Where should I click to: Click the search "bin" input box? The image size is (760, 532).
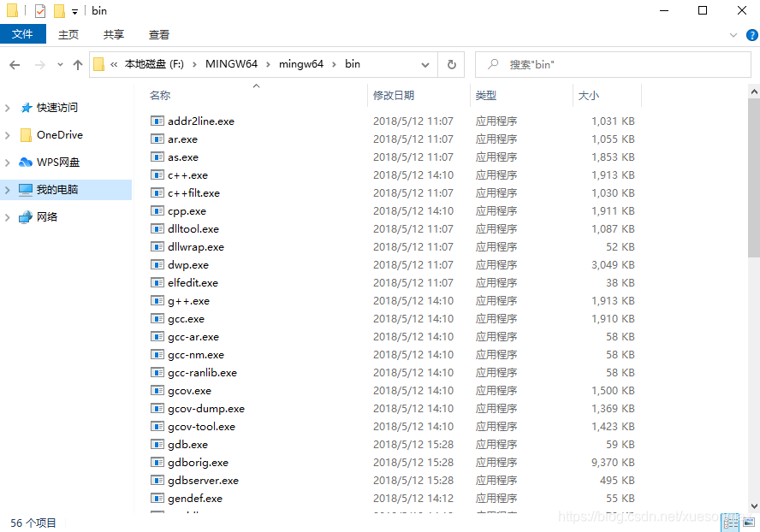[x=613, y=64]
